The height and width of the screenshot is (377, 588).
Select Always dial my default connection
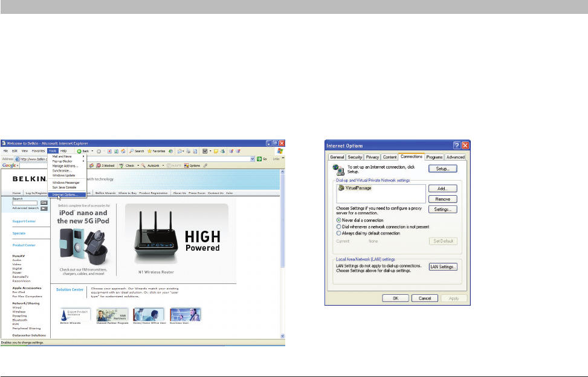(x=338, y=233)
